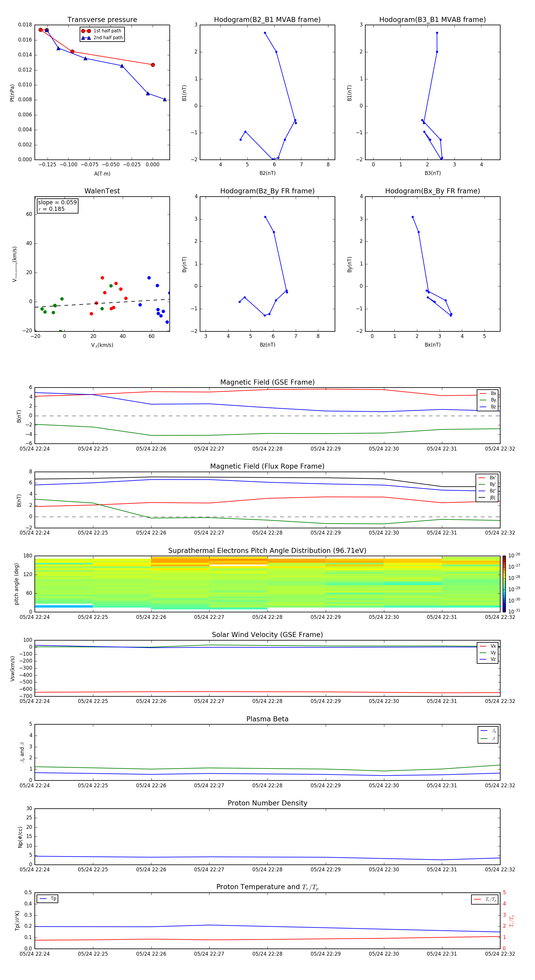Select the "1st half path" legend entry
Screen dimensions: 535x980
102,31
